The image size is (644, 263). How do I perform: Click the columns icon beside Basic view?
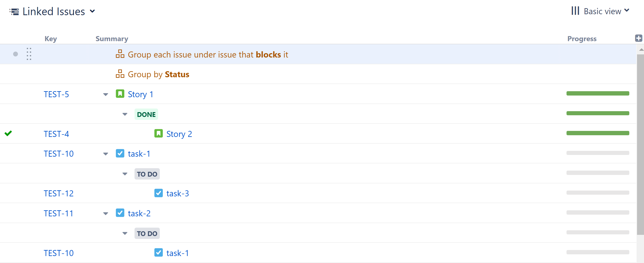575,11
